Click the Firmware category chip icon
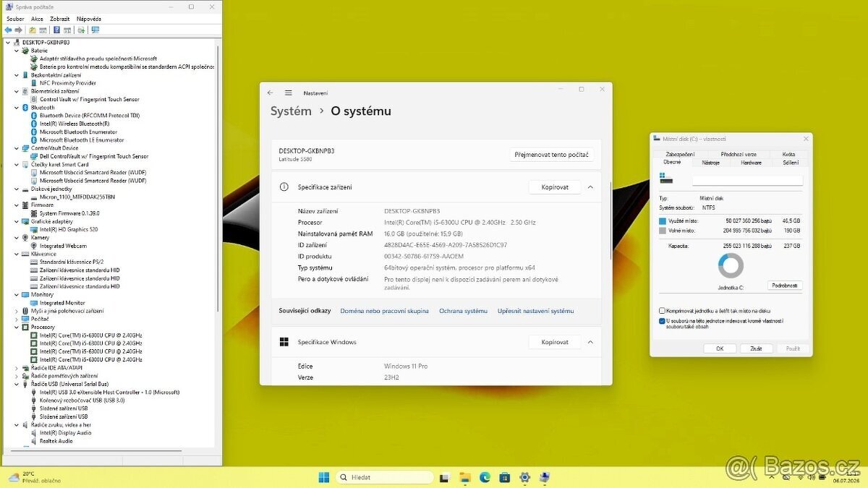The width and height of the screenshot is (868, 488). [x=25, y=205]
